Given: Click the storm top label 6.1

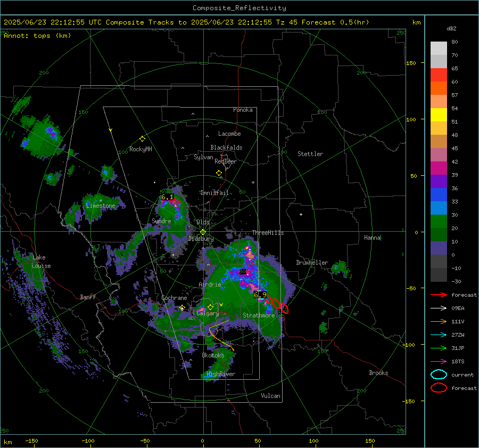Looking at the screenshot, I should [x=167, y=197].
